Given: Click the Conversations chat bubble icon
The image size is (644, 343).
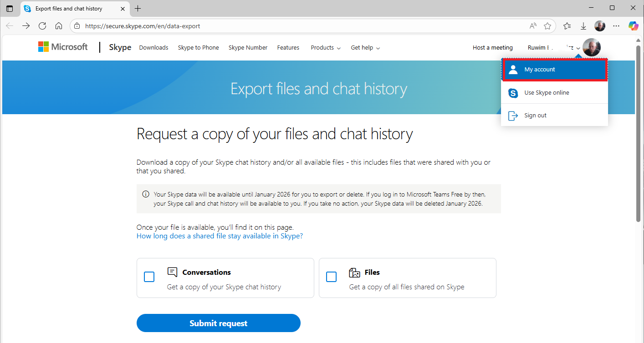Looking at the screenshot, I should [172, 272].
